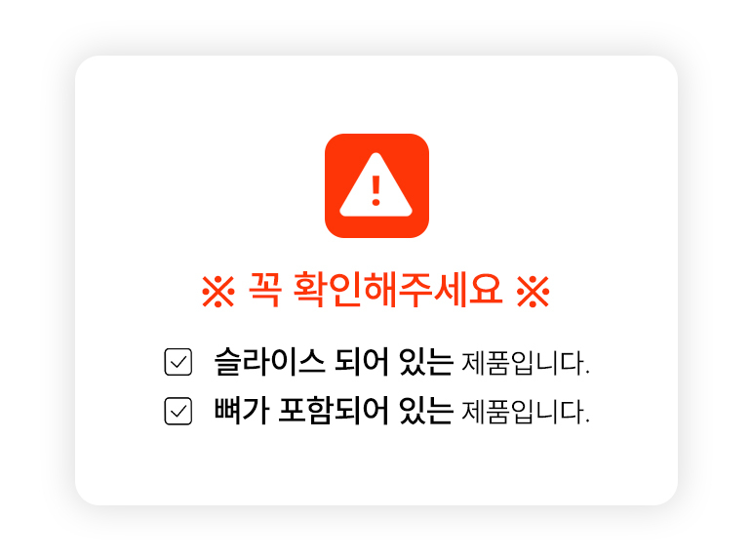Toggle the 슬라이스 되어 있는 checkbox
Image resolution: width=751 pixels, height=560 pixels.
point(178,362)
